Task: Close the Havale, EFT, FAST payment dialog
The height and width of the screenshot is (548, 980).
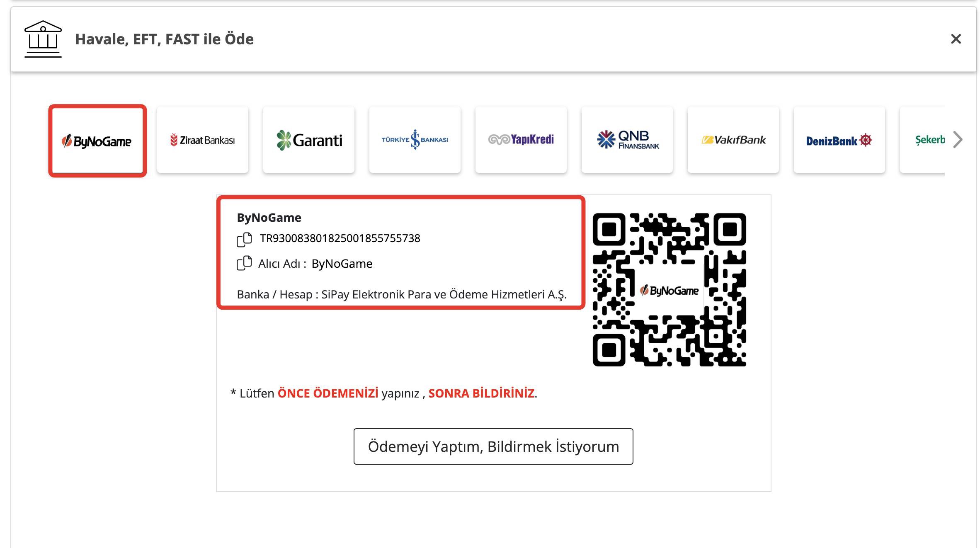Action: 956,39
